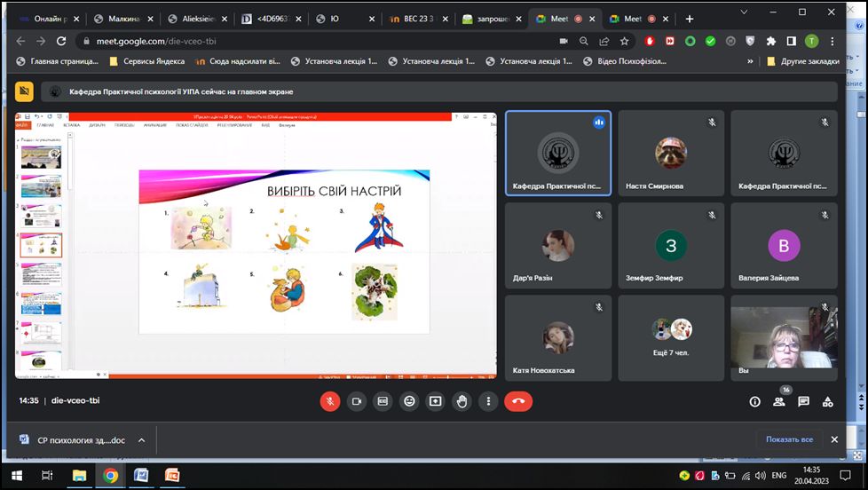Screen dimensions: 868x490
Task: Expand the bookmarks bar overflow chevron
Action: [x=750, y=61]
